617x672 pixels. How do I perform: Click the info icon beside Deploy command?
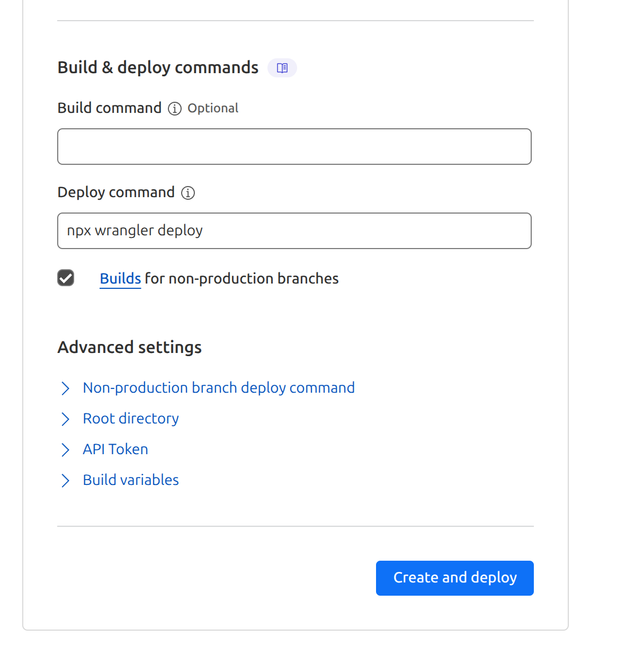188,193
